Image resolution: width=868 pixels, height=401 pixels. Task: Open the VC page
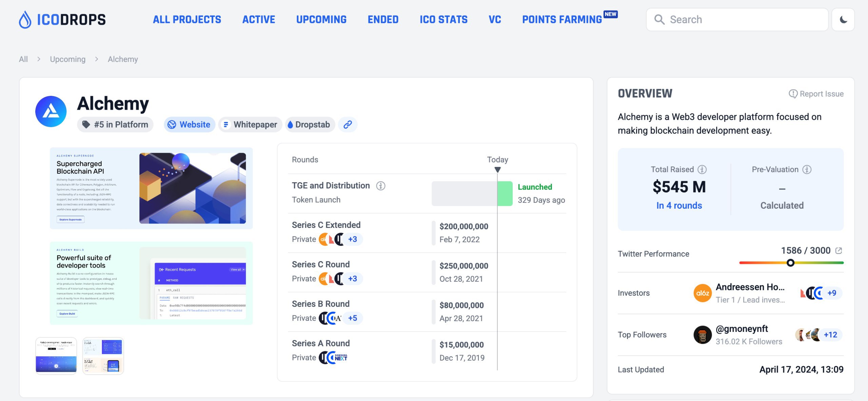(495, 20)
